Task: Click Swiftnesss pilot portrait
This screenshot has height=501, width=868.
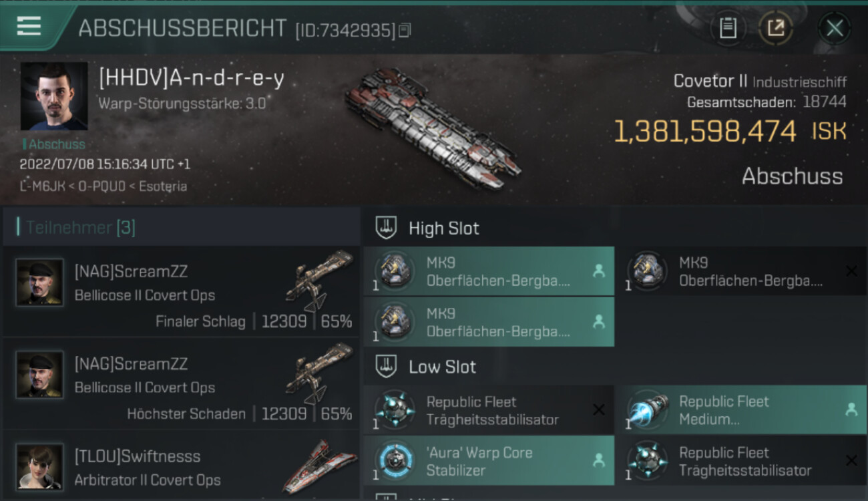Action: (40, 466)
